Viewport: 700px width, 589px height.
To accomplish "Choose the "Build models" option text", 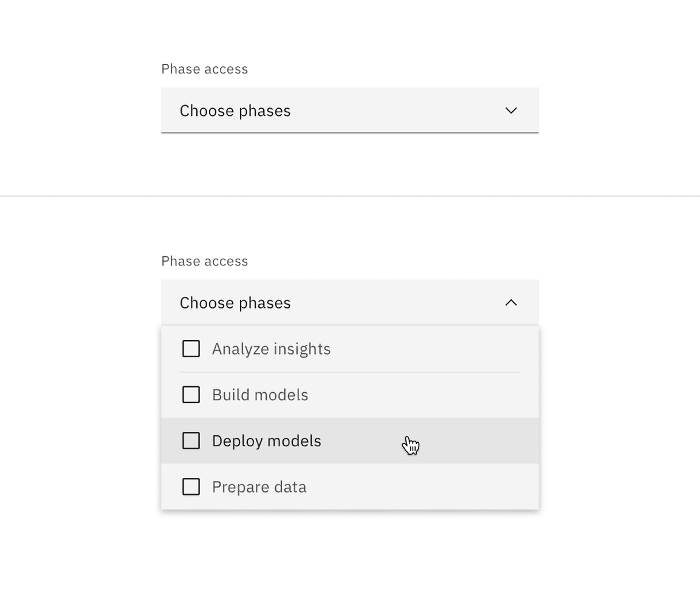I will point(260,395).
